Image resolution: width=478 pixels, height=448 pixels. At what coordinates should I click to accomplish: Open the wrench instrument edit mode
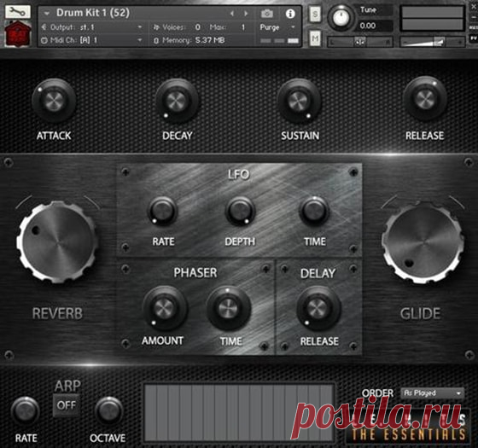(x=18, y=12)
